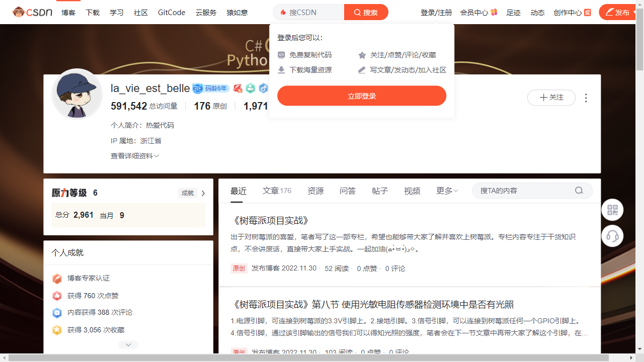Click the red medal badge beside username
Screen dimensions: 644x362
tap(237, 88)
